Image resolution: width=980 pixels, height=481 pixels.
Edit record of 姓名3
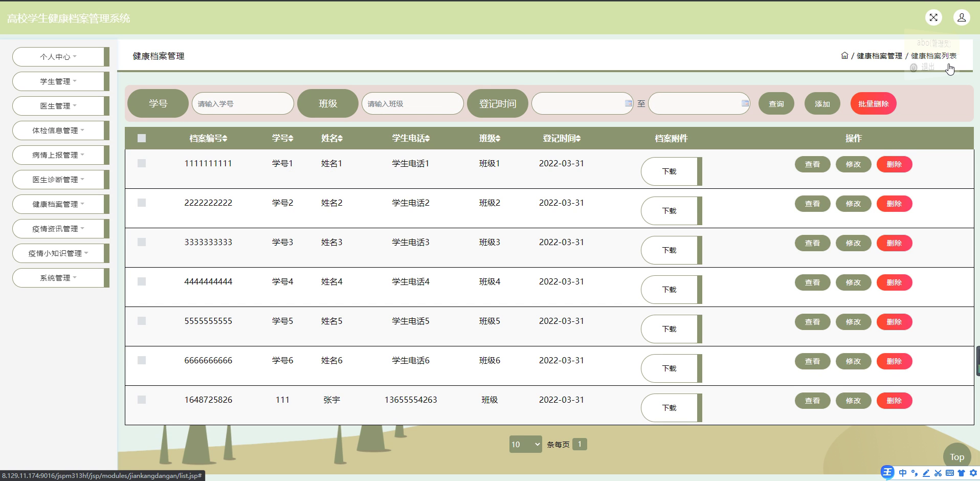[853, 243]
